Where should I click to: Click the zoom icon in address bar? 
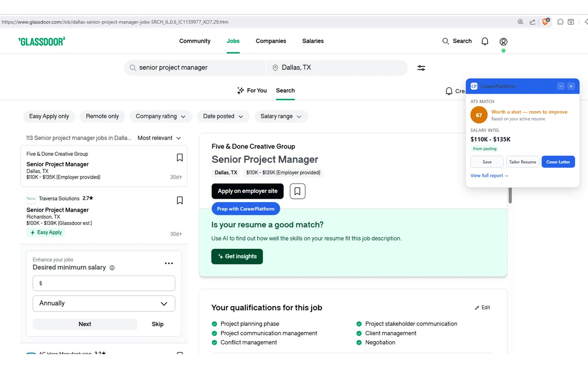click(x=520, y=22)
